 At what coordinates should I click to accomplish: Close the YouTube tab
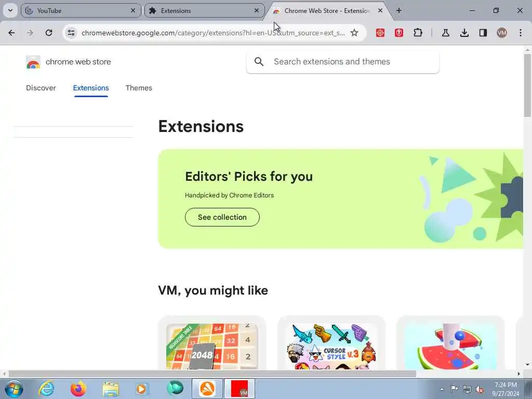pos(133,11)
